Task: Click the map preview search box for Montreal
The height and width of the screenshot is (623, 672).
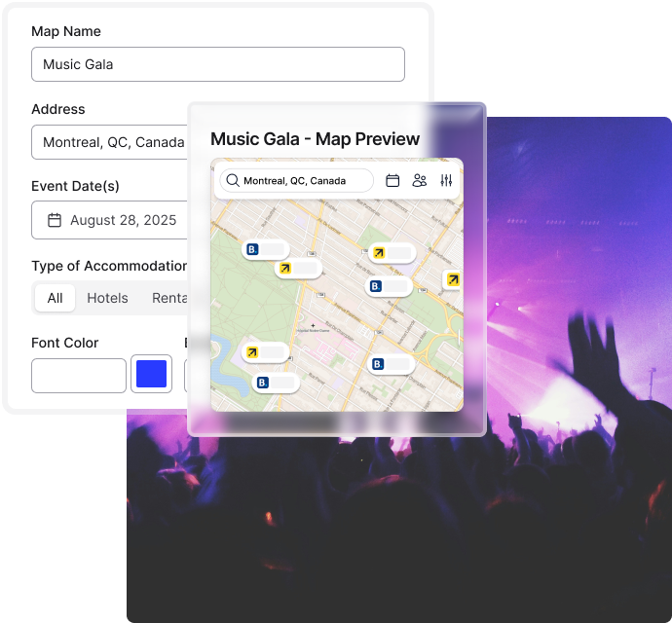Action: point(297,180)
